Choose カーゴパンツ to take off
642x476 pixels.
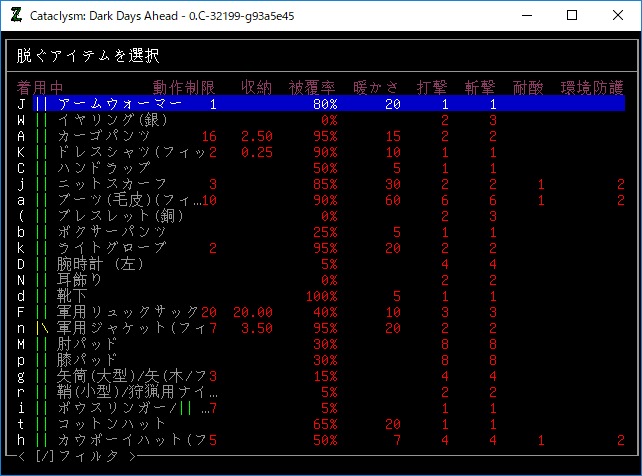coord(104,136)
